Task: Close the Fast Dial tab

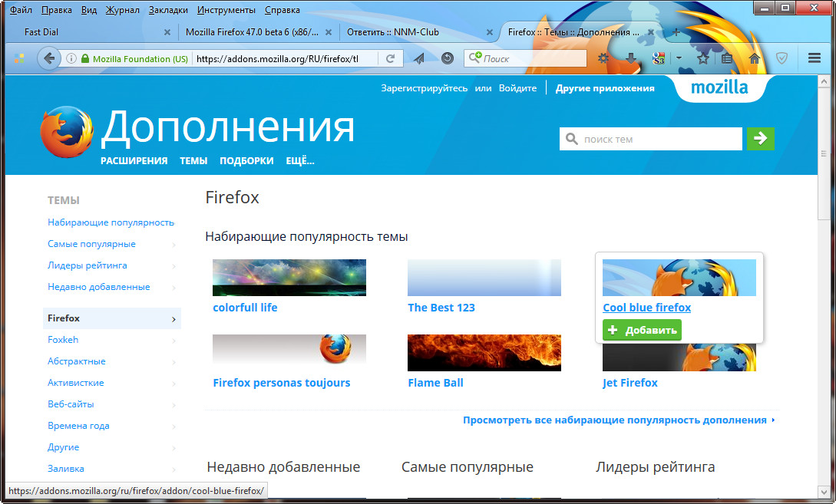Action: click(x=167, y=32)
